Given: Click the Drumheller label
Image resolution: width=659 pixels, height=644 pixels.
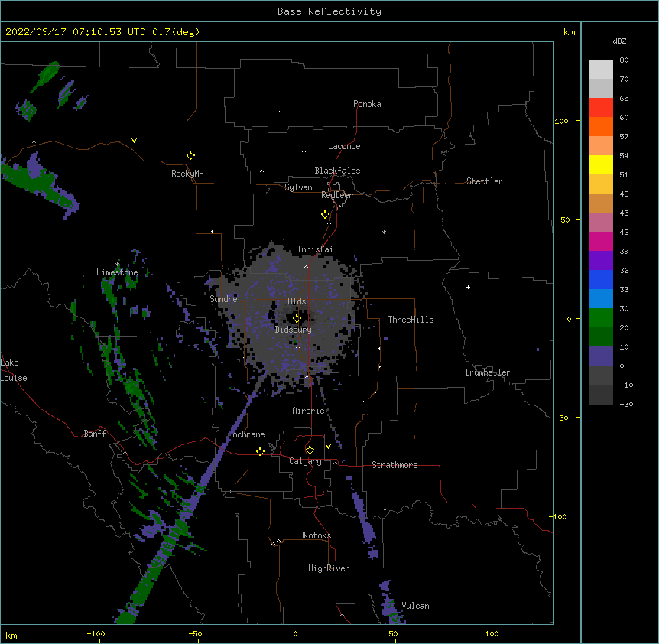Looking at the screenshot, I should click(488, 372).
